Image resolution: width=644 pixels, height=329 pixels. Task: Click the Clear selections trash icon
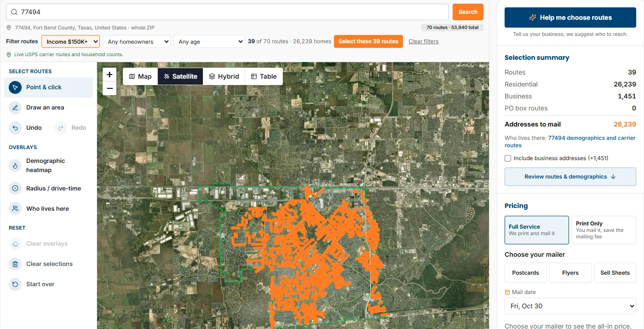pyautogui.click(x=15, y=264)
